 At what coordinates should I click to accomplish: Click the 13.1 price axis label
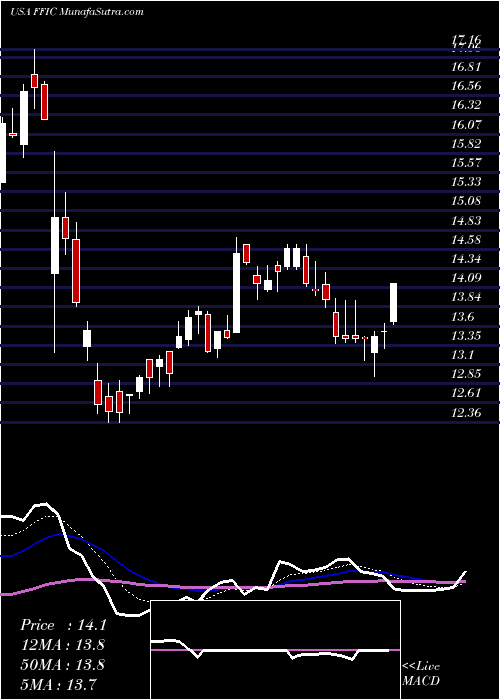pos(462,355)
